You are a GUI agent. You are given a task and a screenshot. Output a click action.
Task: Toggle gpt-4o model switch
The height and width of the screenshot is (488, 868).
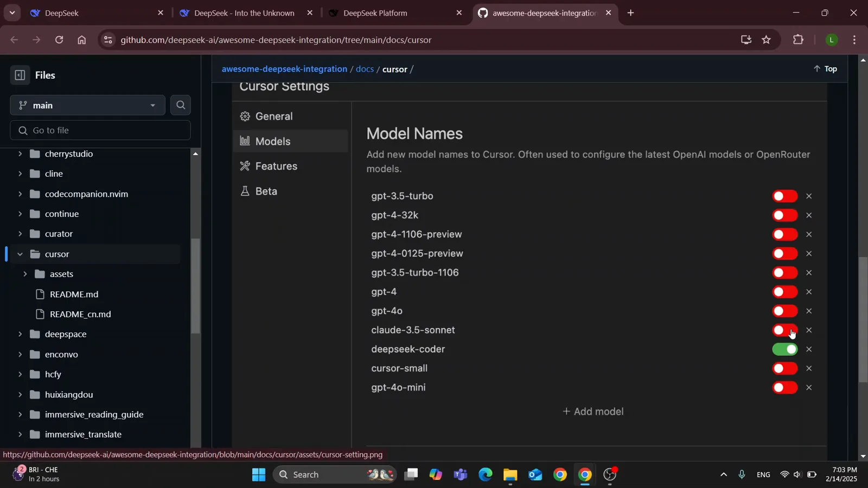pyautogui.click(x=785, y=311)
